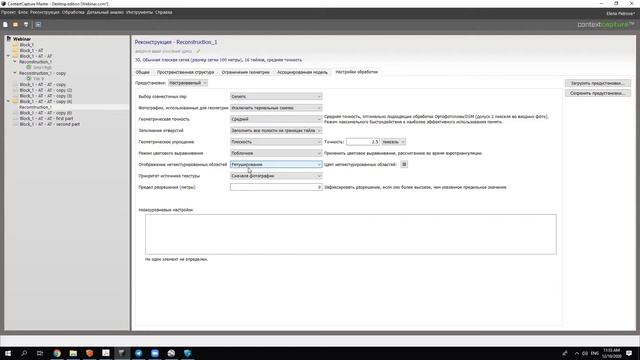Open Zoom from the taskbar

point(155,353)
